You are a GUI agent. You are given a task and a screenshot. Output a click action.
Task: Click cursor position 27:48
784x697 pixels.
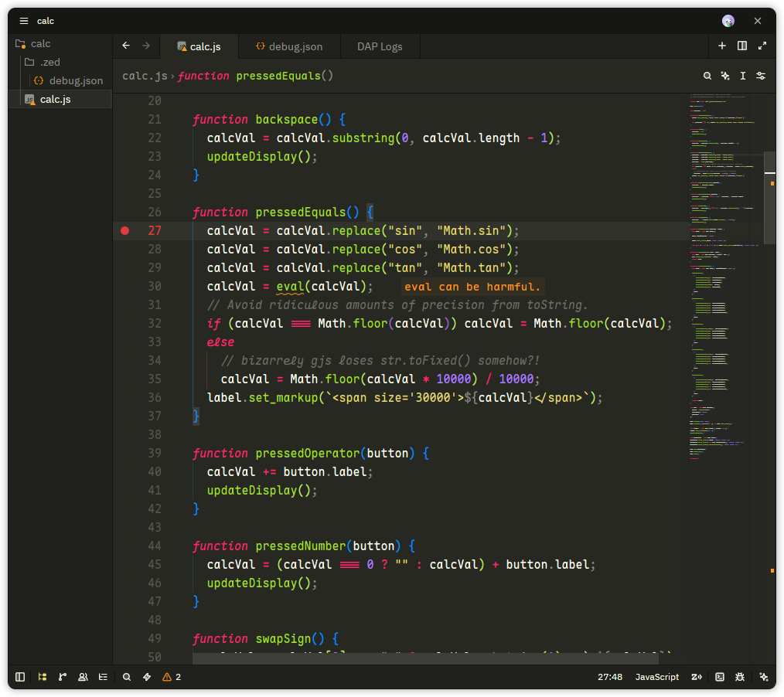point(610,677)
